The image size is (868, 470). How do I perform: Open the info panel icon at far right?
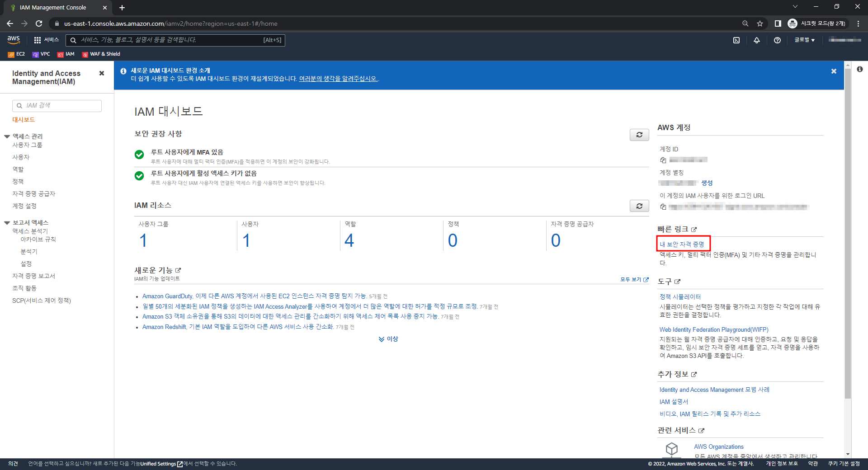[x=859, y=69]
